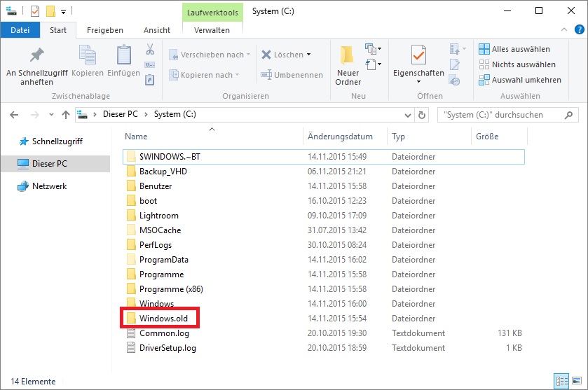Screen dimensions: 588x390
Task: Go up one folder level
Action: point(66,115)
